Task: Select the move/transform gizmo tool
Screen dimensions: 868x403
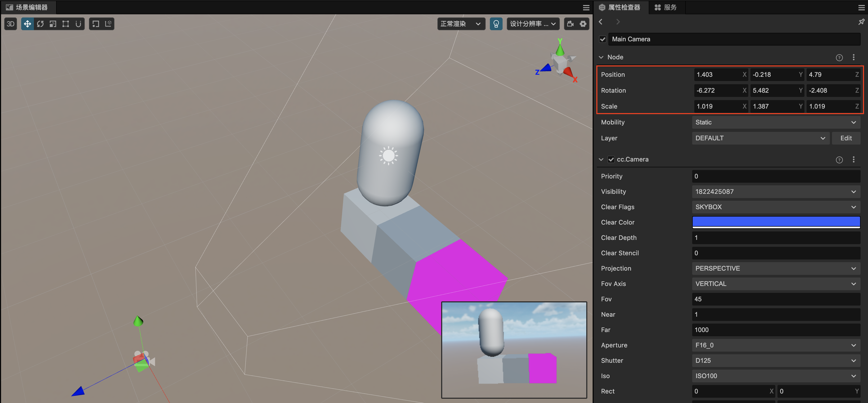Action: 28,23
